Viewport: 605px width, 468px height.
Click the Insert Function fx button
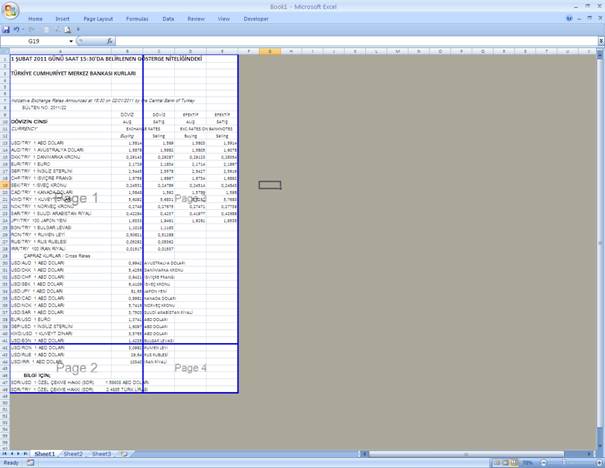point(110,41)
